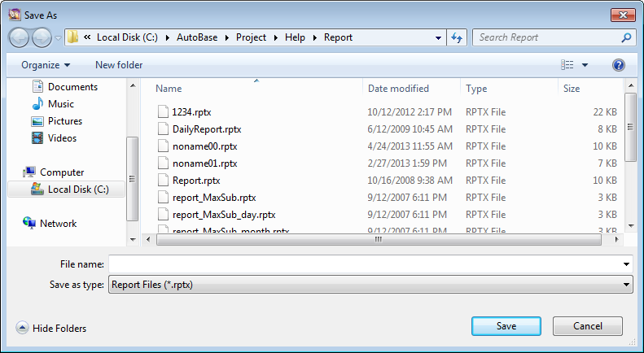Click the search magnifier icon
This screenshot has width=644, height=353.
tap(626, 37)
